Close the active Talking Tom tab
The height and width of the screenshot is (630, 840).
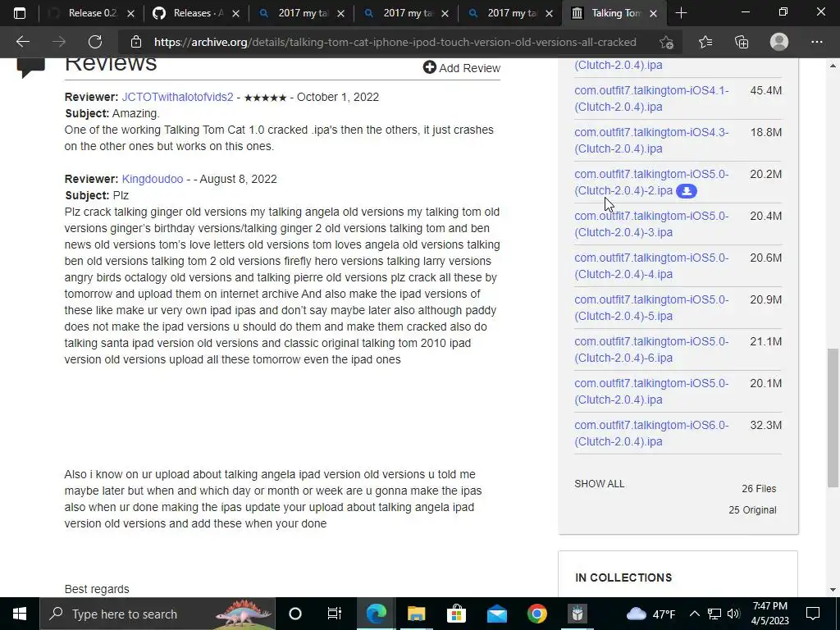coord(653,14)
